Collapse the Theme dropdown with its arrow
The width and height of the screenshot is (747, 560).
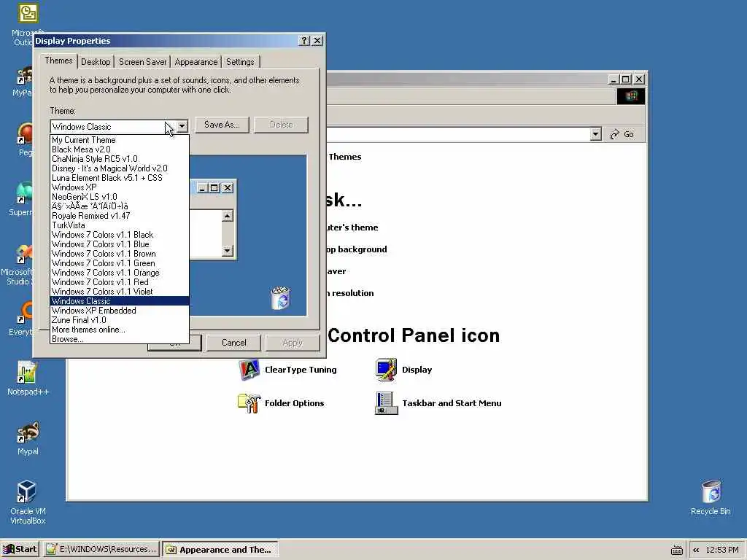tap(182, 126)
